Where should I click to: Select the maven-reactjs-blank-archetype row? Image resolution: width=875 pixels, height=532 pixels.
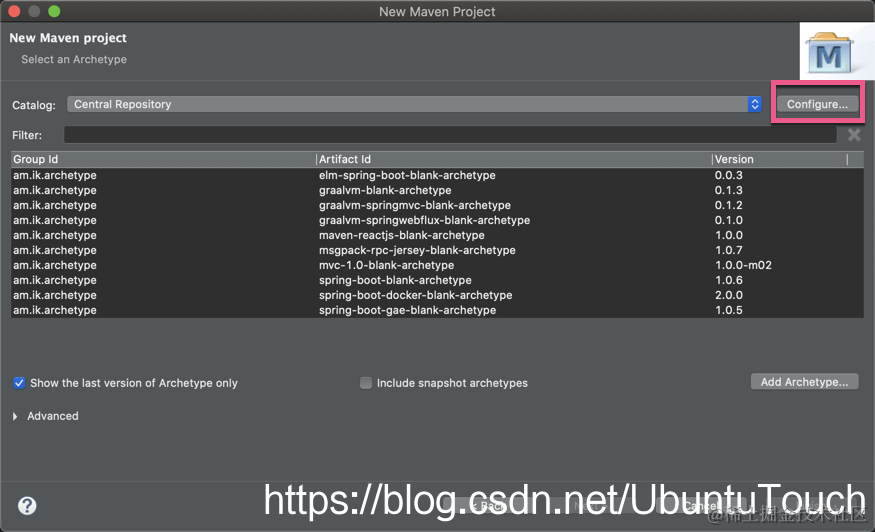[437, 236]
